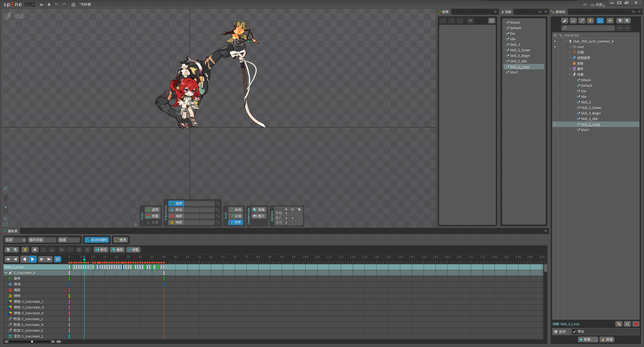Play the animation backward
This screenshot has height=347, width=644.
coord(24,259)
